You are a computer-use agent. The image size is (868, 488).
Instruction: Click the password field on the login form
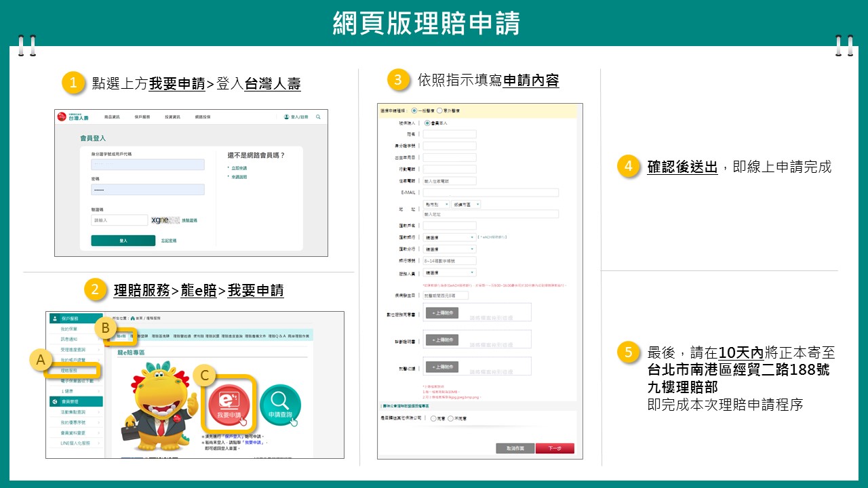148,190
